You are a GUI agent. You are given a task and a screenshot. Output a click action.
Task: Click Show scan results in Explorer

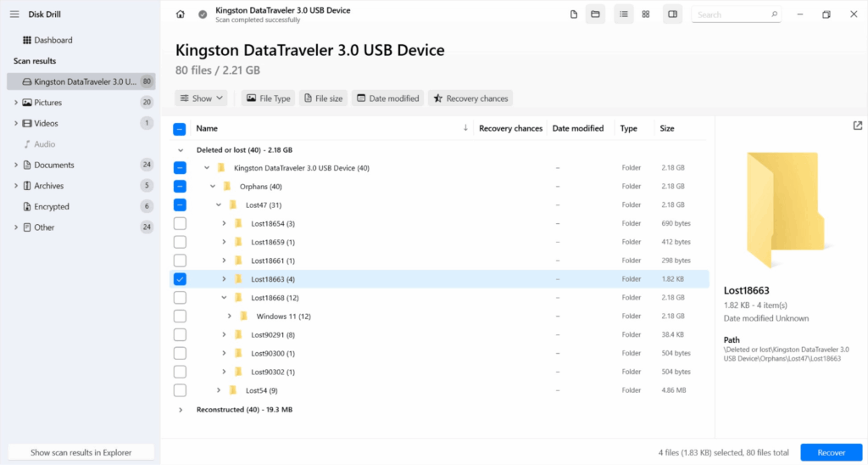pos(81,452)
